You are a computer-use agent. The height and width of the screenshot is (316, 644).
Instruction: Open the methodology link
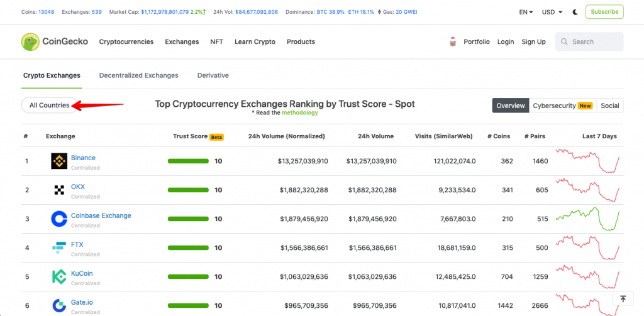coord(300,112)
